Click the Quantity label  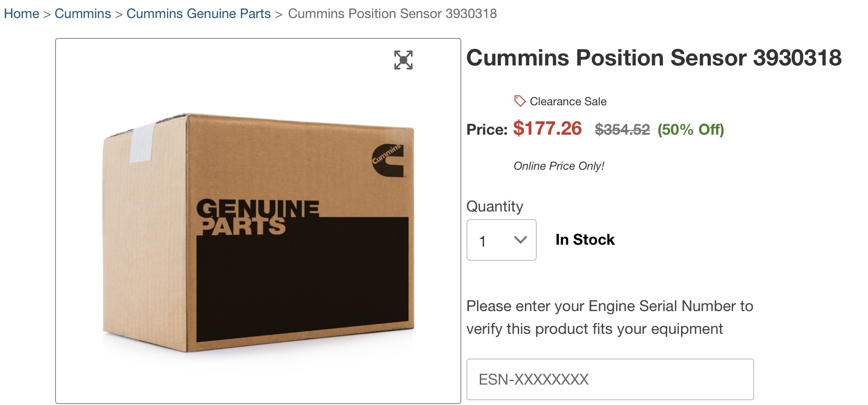pyautogui.click(x=495, y=206)
